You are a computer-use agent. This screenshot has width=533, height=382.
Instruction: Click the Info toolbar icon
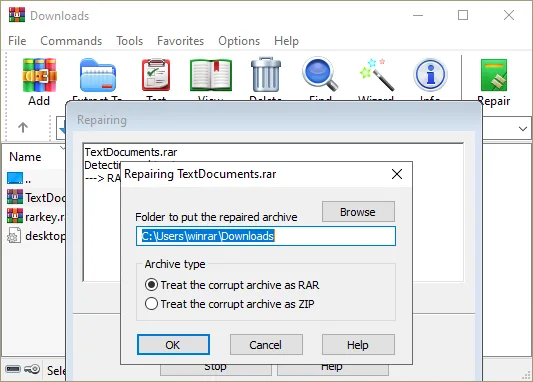coord(430,74)
